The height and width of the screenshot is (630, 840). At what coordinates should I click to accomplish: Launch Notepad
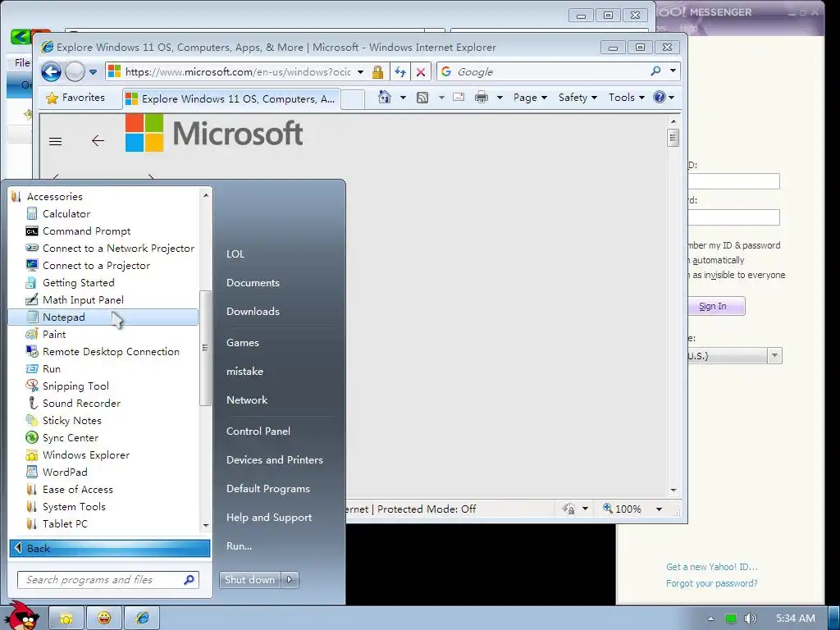pyautogui.click(x=103, y=317)
